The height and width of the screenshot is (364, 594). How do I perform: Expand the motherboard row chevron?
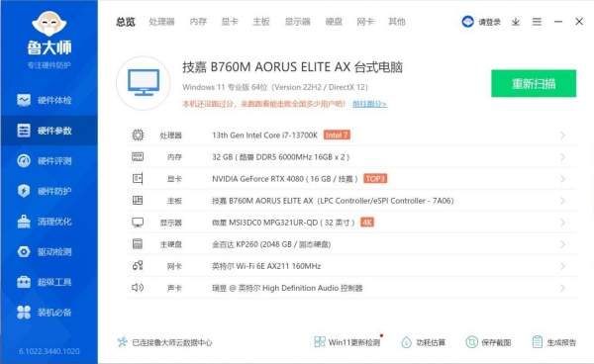[x=563, y=201]
